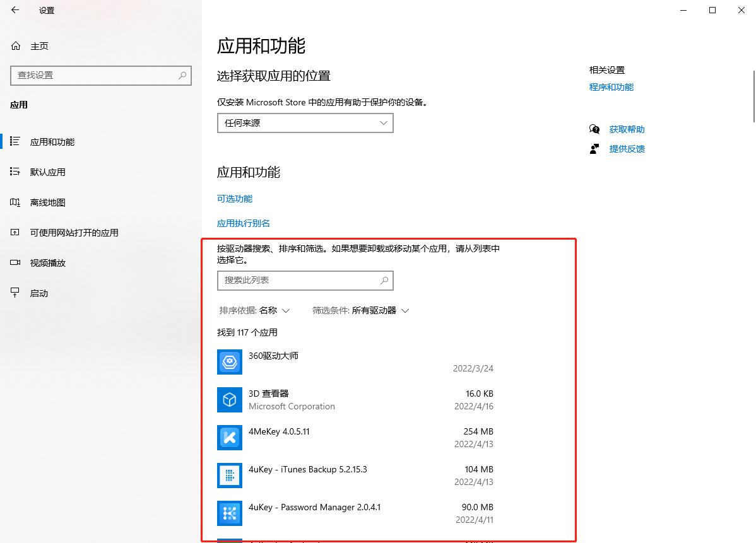Screen dimensions: 756x543
Task: Click the 4uKey Password Manager icon
Action: 230,513
